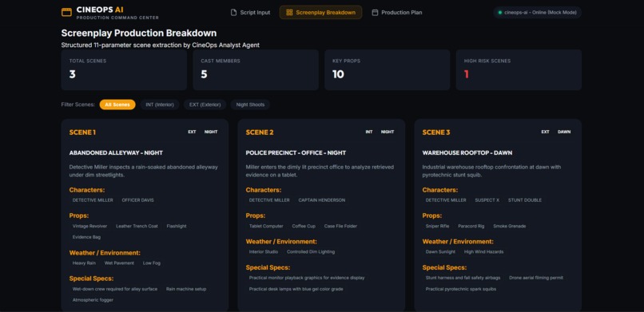Click the Dawn Sunlight weather tag
Viewport: 644px width, 312px height.
441,251
